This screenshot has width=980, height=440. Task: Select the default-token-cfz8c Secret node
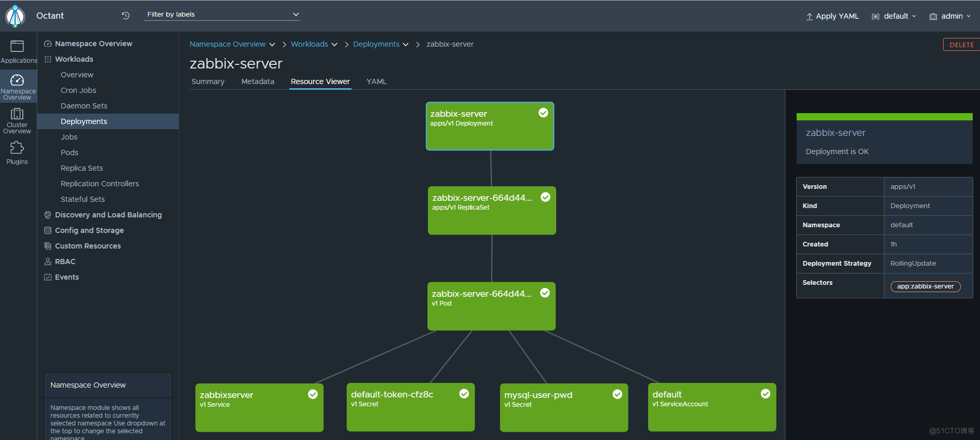[x=410, y=407]
